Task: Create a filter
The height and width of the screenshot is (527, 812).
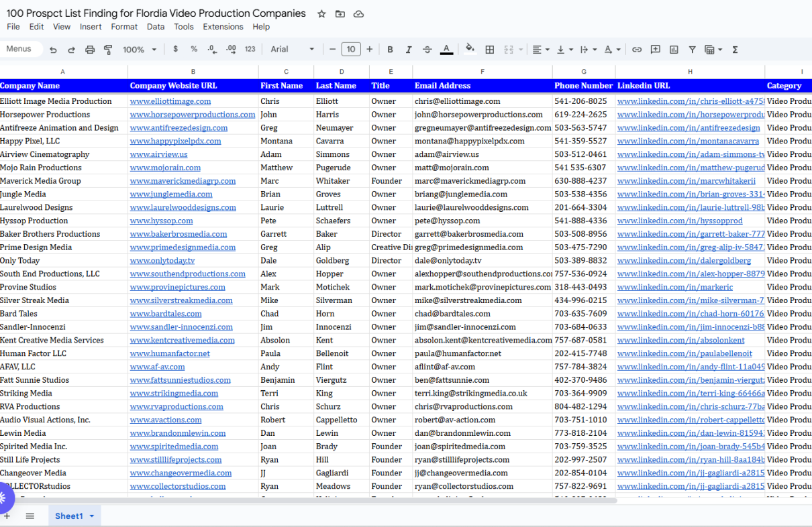Action: 693,50
